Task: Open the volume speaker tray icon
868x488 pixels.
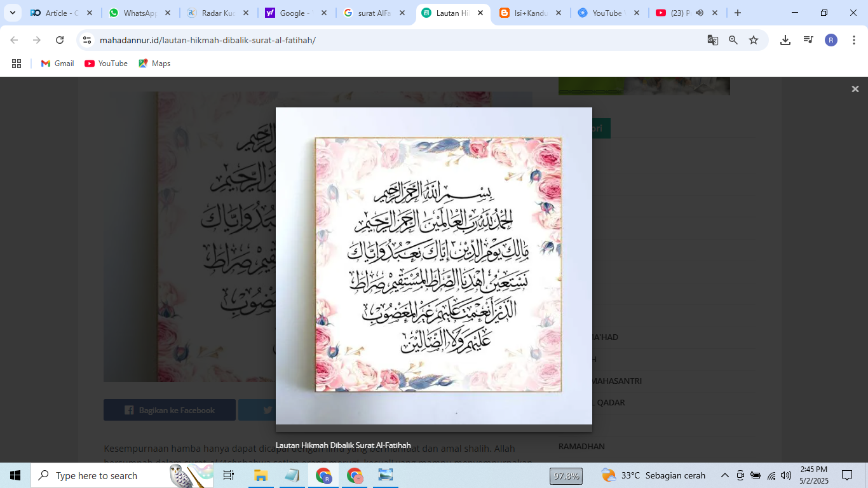Action: tap(786, 475)
